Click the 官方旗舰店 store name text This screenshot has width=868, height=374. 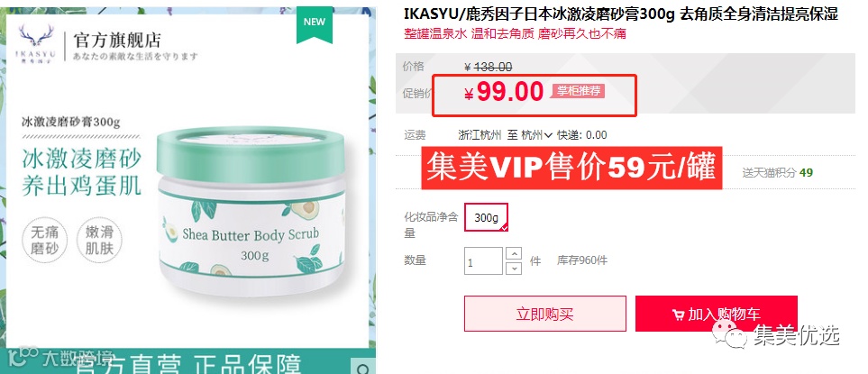pyautogui.click(x=117, y=40)
